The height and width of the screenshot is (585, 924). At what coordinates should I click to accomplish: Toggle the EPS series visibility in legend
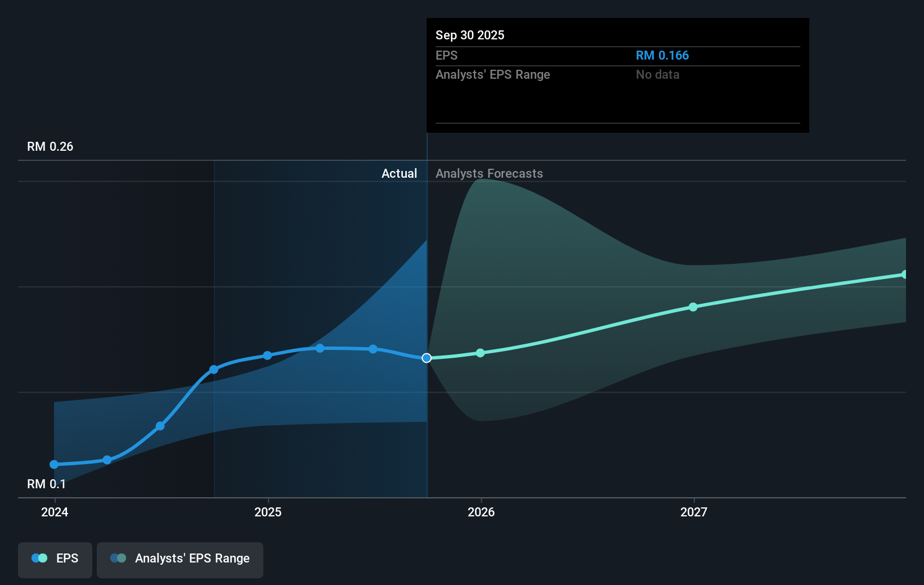55,558
